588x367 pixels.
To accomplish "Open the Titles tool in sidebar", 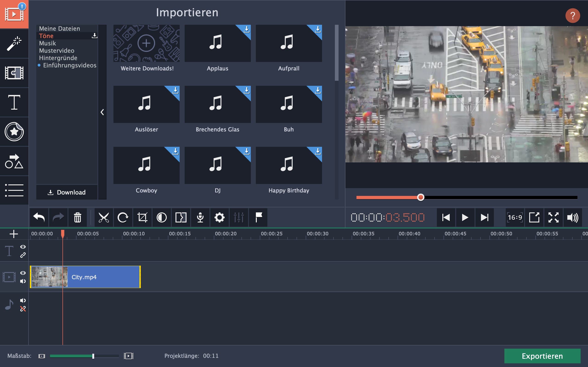I will (14, 103).
